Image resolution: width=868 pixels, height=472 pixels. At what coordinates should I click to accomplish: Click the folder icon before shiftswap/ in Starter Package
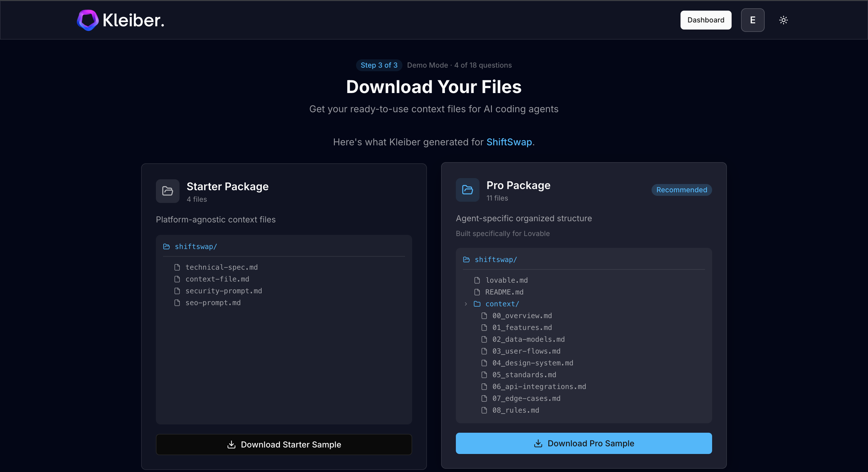pyautogui.click(x=166, y=246)
